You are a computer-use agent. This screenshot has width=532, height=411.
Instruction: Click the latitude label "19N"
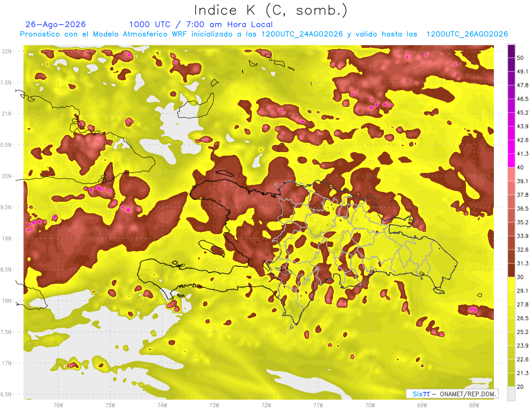point(7,239)
